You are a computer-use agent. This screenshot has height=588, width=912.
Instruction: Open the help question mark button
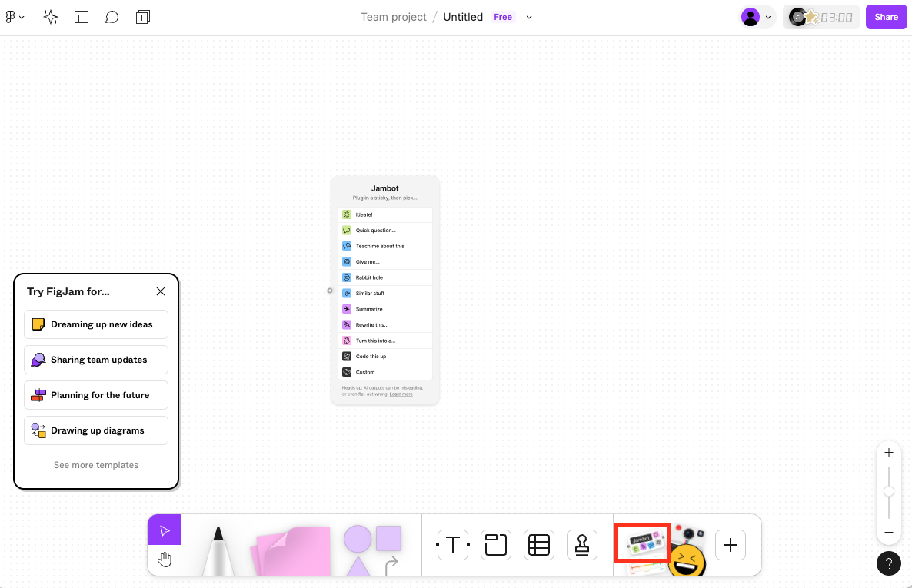(888, 563)
